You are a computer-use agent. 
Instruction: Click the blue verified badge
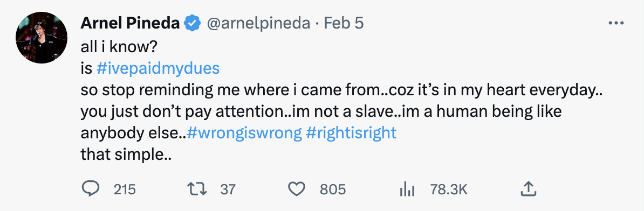[192, 23]
